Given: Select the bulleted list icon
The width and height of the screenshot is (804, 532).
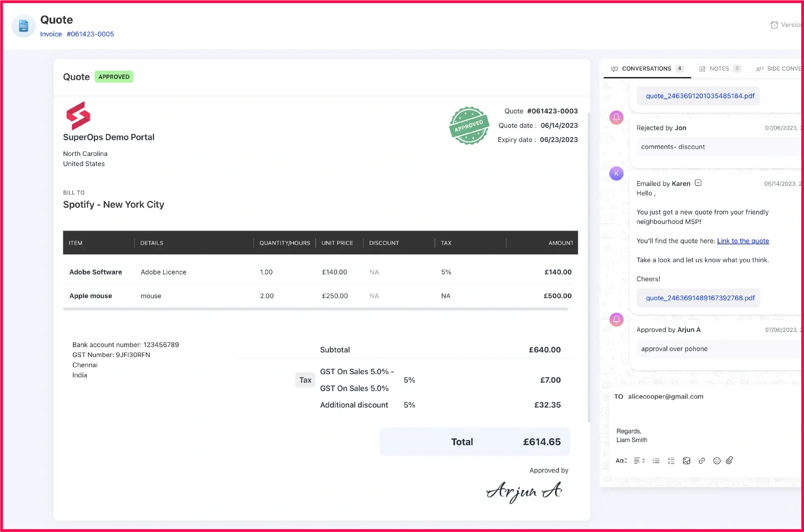Looking at the screenshot, I should tap(656, 461).
